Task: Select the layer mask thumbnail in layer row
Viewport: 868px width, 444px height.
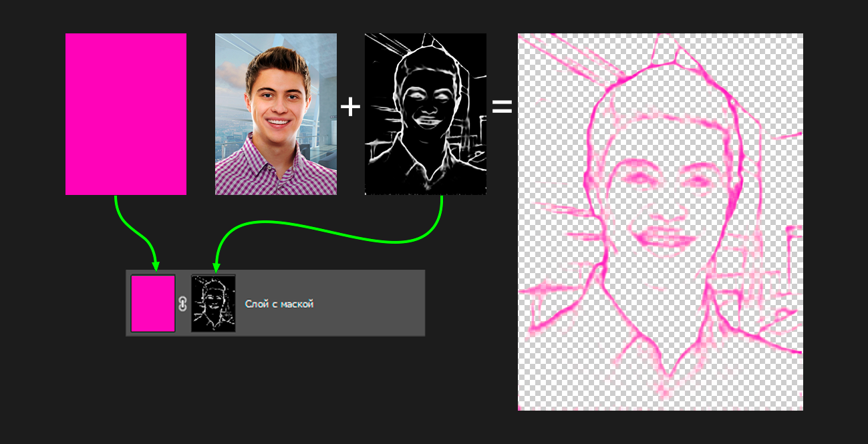Action: [213, 304]
